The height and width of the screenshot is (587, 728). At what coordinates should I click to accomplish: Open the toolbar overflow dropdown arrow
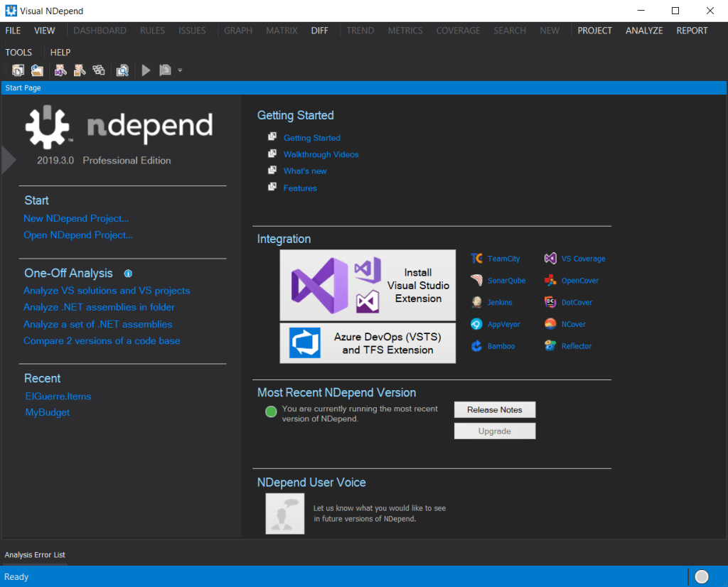(180, 70)
